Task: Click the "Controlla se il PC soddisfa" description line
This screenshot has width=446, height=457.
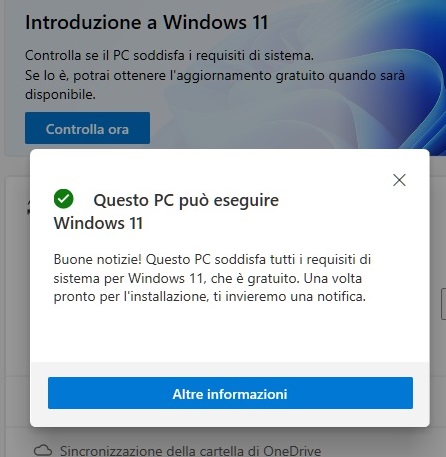Action: pos(169,55)
